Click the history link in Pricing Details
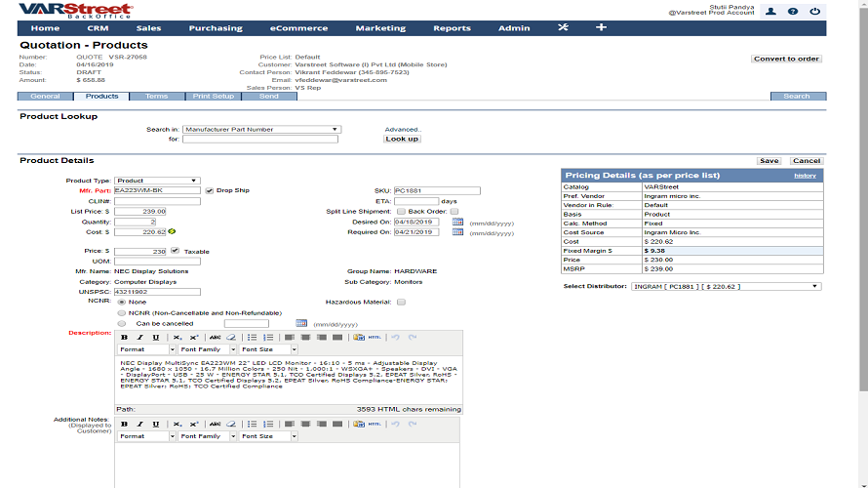Screen dimensions: 868x488 click(x=805, y=176)
